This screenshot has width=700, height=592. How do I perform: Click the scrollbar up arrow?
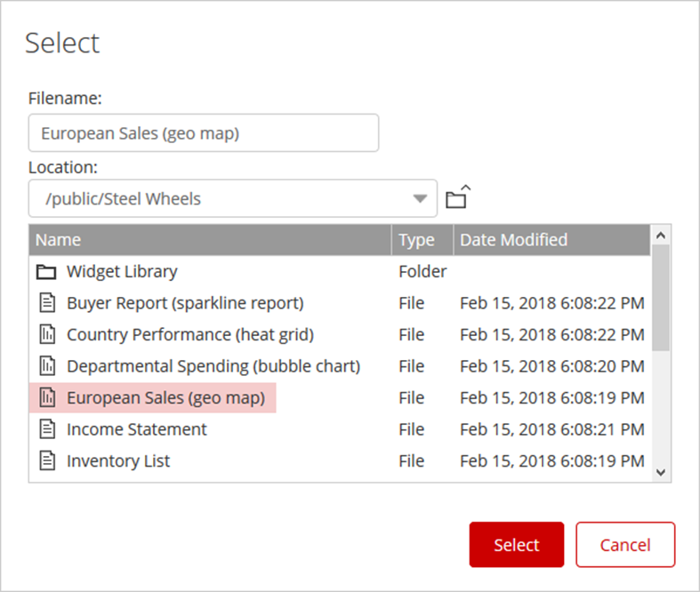point(660,236)
